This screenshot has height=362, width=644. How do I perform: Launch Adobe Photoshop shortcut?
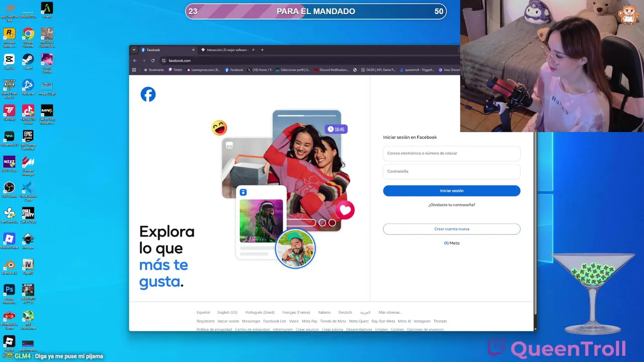9,294
